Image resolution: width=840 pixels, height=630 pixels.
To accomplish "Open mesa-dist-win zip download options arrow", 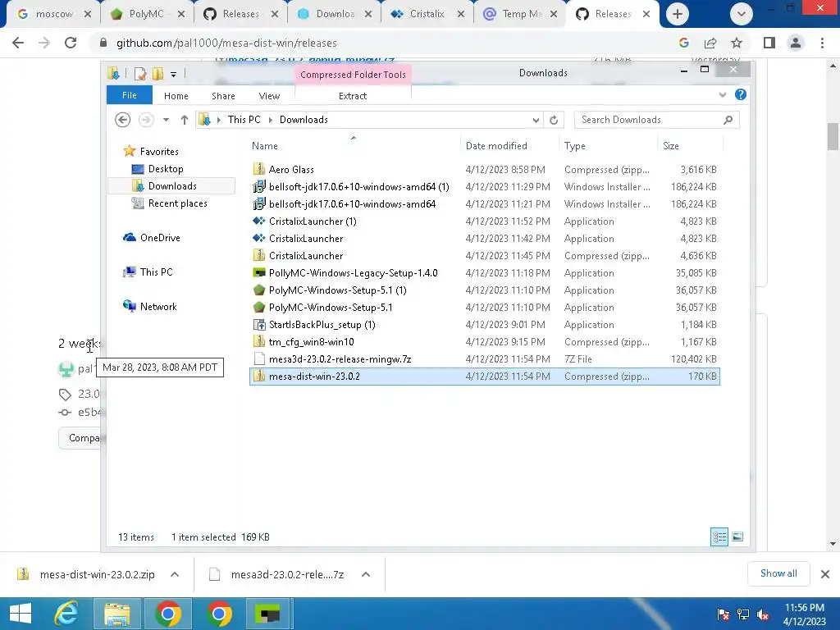I will tap(175, 574).
